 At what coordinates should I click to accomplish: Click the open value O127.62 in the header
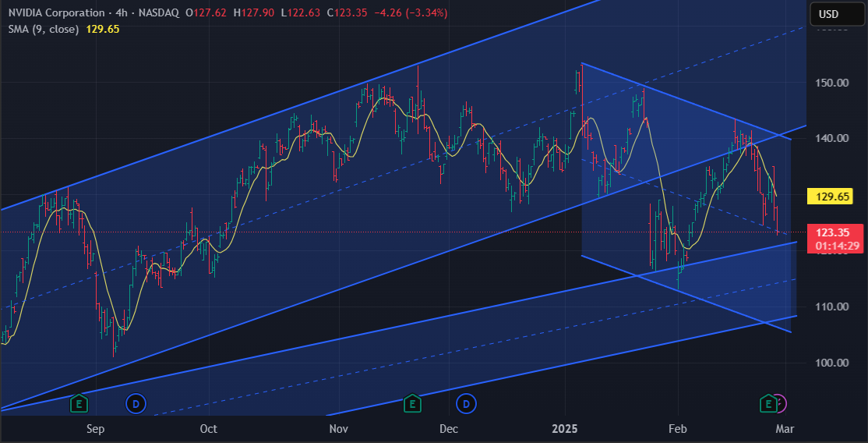click(206, 12)
